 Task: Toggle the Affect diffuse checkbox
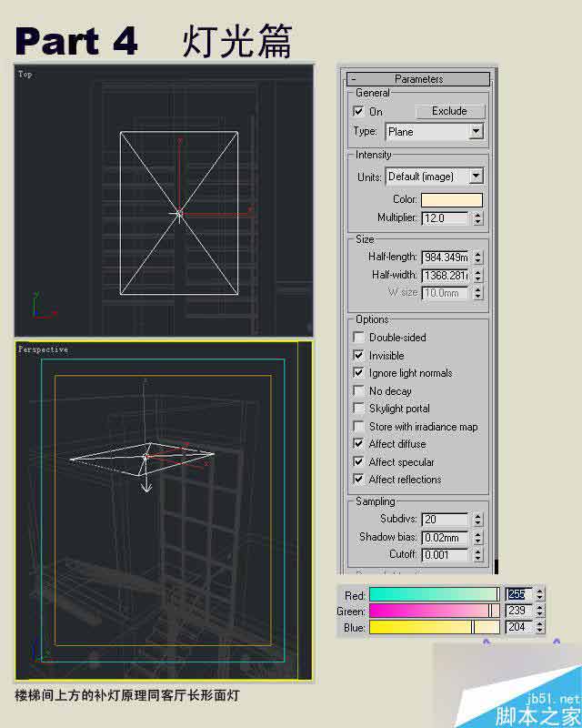(358, 444)
